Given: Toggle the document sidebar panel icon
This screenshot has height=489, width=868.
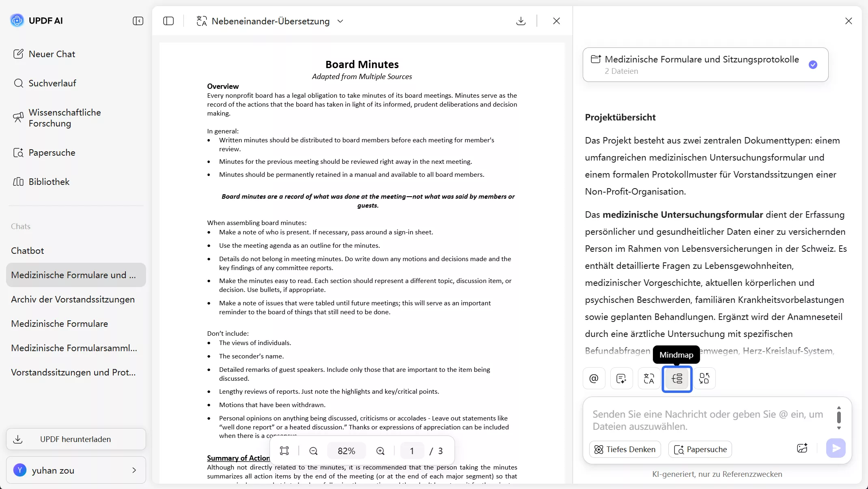Looking at the screenshot, I should [x=168, y=21].
